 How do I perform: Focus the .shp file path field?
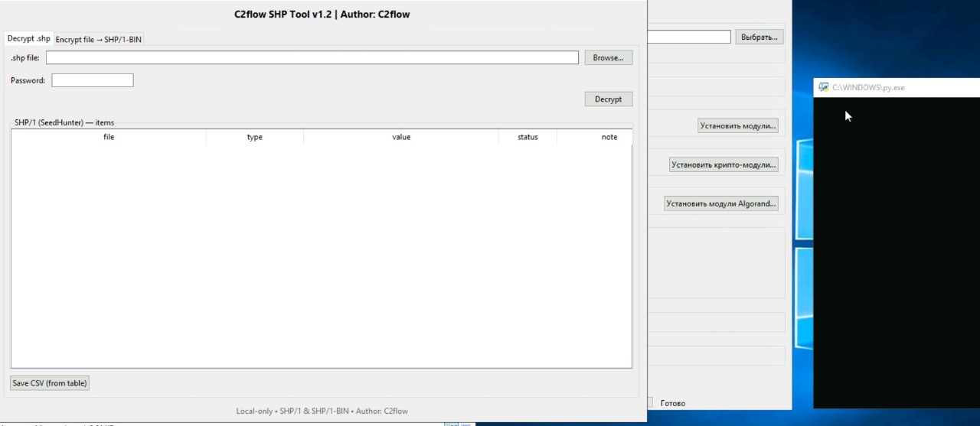click(312, 57)
